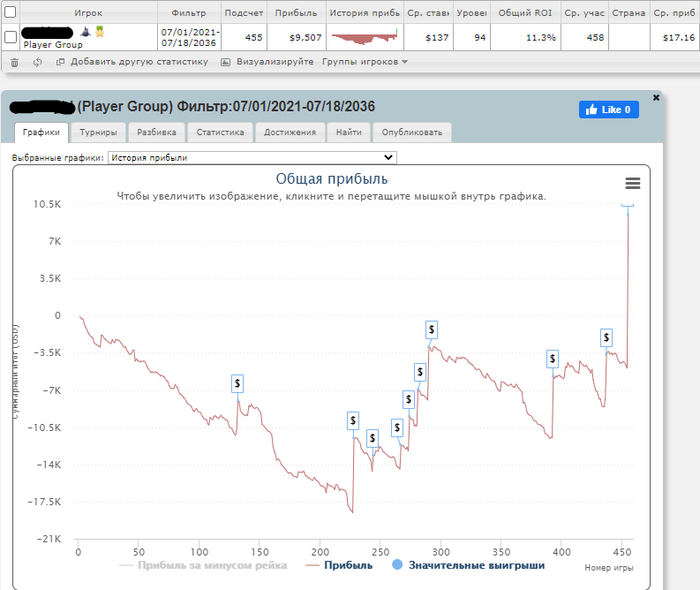Tick the Player Group row checkbox
Image resolution: width=700 pixels, height=590 pixels.
point(10,37)
